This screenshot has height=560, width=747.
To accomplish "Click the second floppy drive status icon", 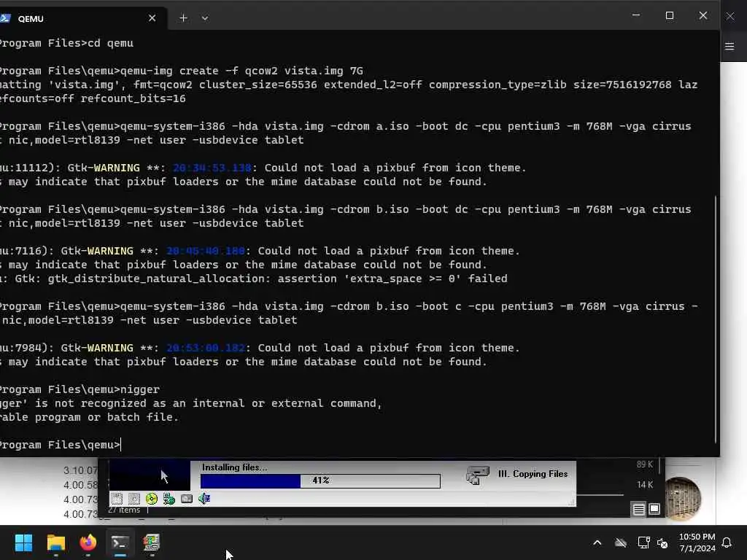I will pos(134,499).
